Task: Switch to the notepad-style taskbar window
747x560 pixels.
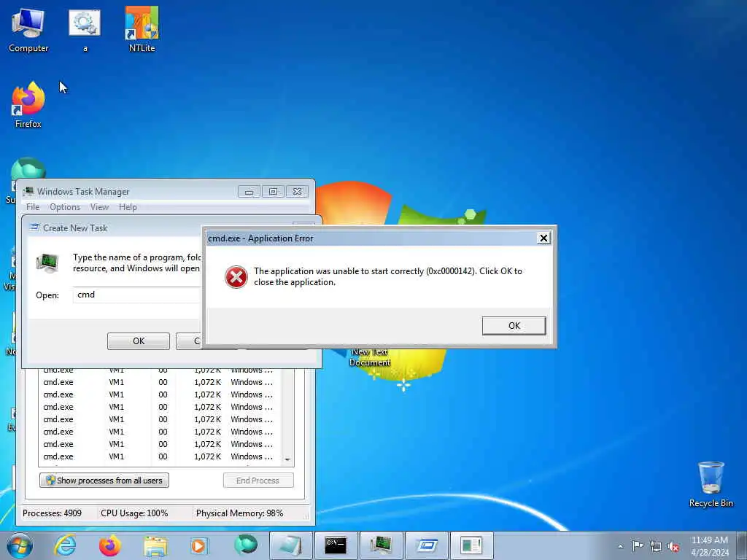Action: [290, 545]
